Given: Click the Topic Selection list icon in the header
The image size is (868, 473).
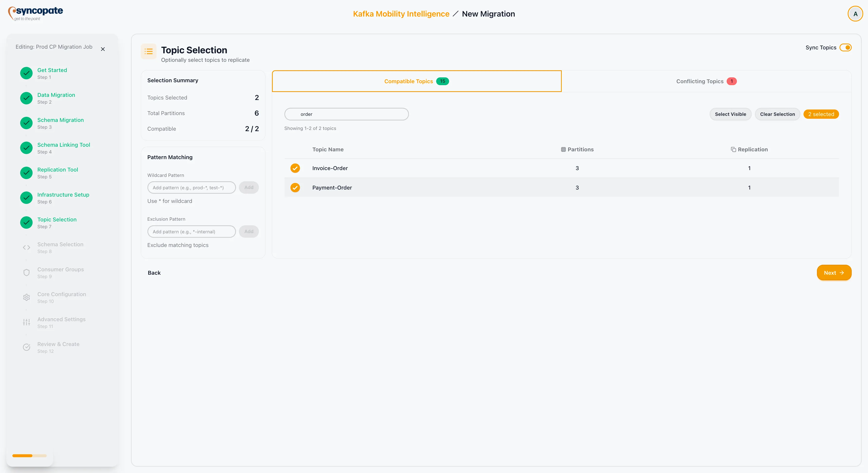Looking at the screenshot, I should coord(149,51).
